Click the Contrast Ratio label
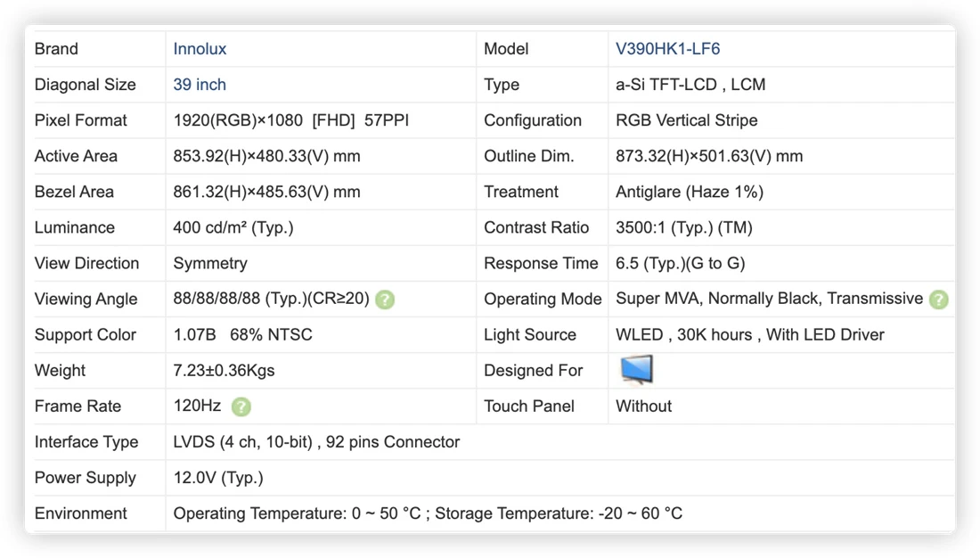Viewport: 980px width, 558px height. (536, 227)
